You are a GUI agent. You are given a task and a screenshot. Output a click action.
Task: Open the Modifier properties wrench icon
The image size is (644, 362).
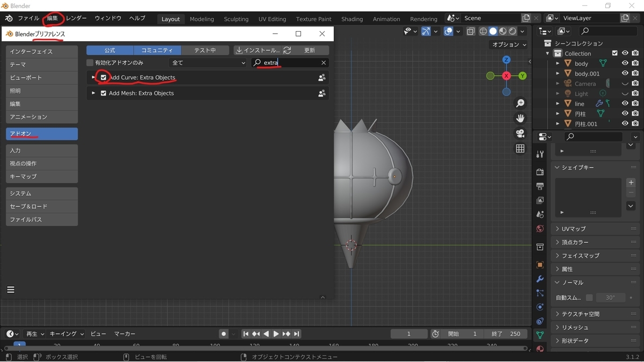540,279
